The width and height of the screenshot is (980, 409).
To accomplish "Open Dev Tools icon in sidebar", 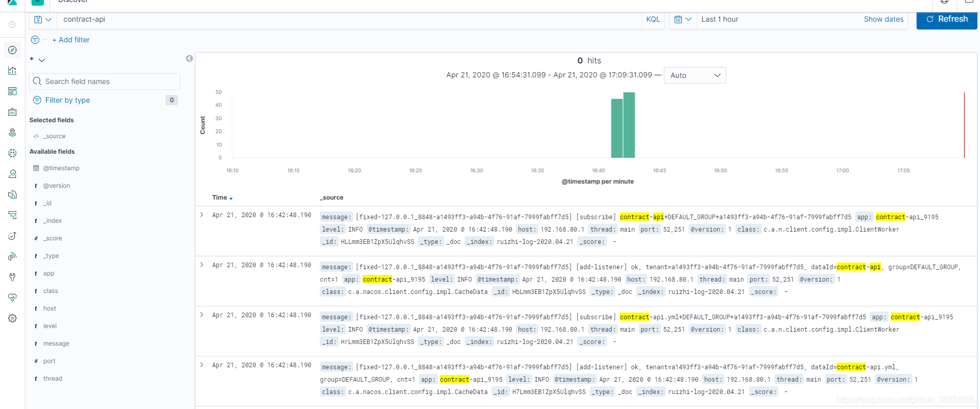I will [12, 277].
